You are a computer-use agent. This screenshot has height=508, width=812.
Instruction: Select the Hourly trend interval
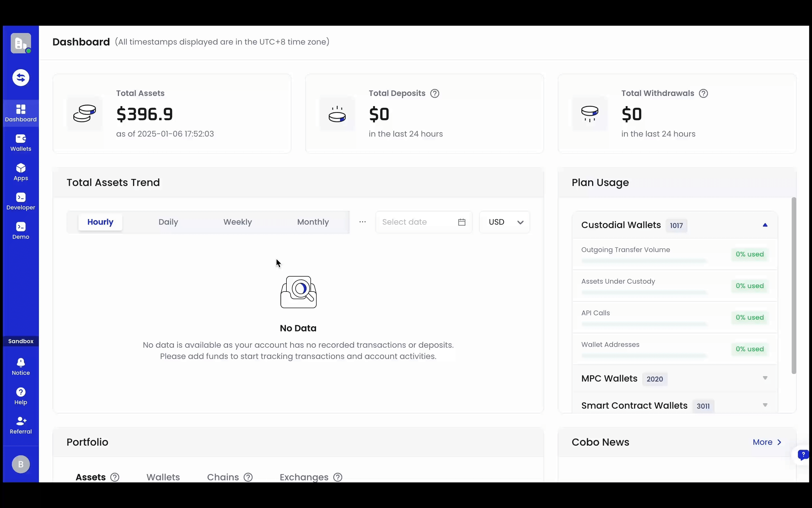point(100,222)
